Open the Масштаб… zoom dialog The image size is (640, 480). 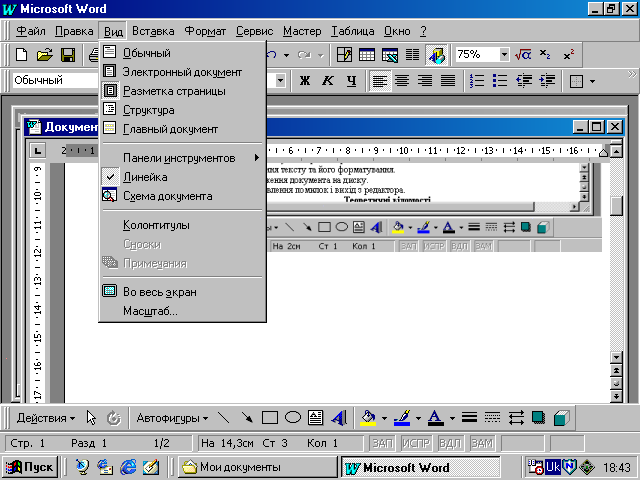182,311
